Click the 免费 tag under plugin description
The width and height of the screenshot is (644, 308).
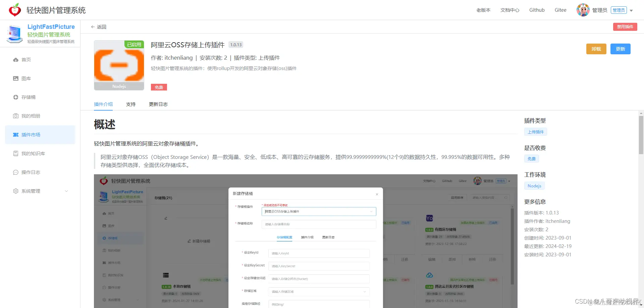coord(159,87)
